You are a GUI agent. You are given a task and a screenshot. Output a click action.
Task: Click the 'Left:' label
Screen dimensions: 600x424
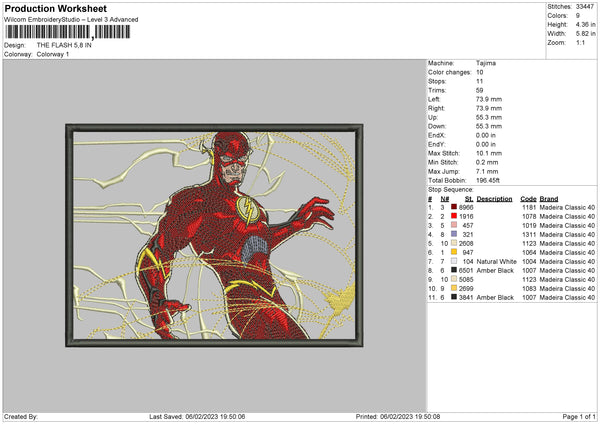[x=434, y=99]
